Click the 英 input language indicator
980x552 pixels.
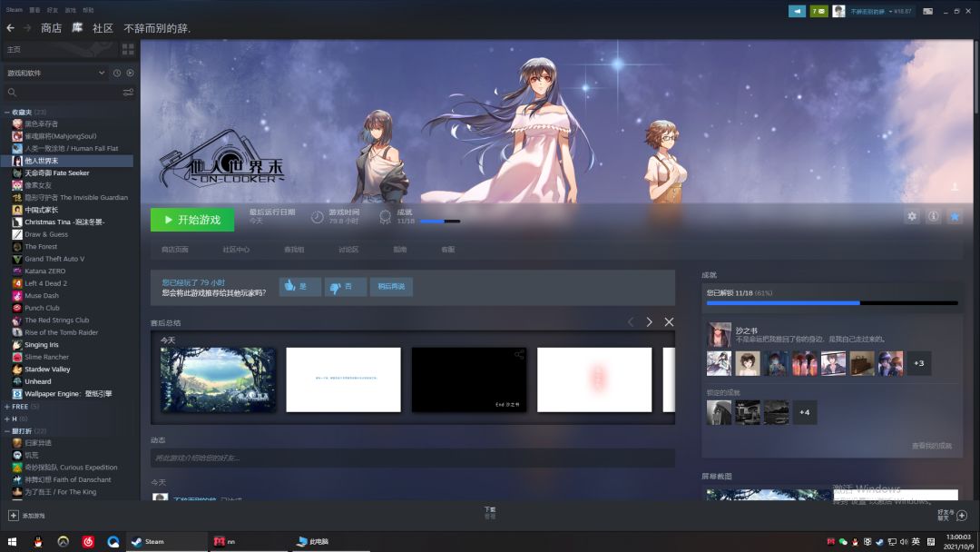point(916,542)
